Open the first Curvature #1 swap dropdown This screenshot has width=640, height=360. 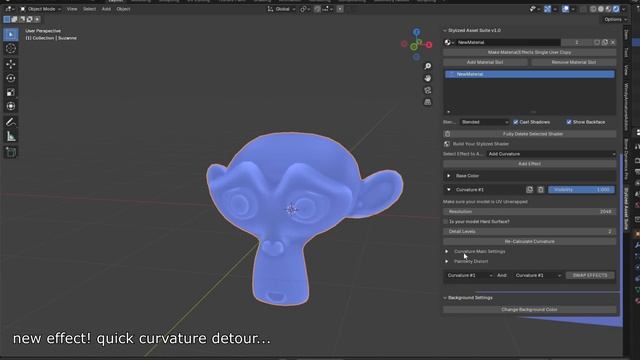[x=469, y=276]
